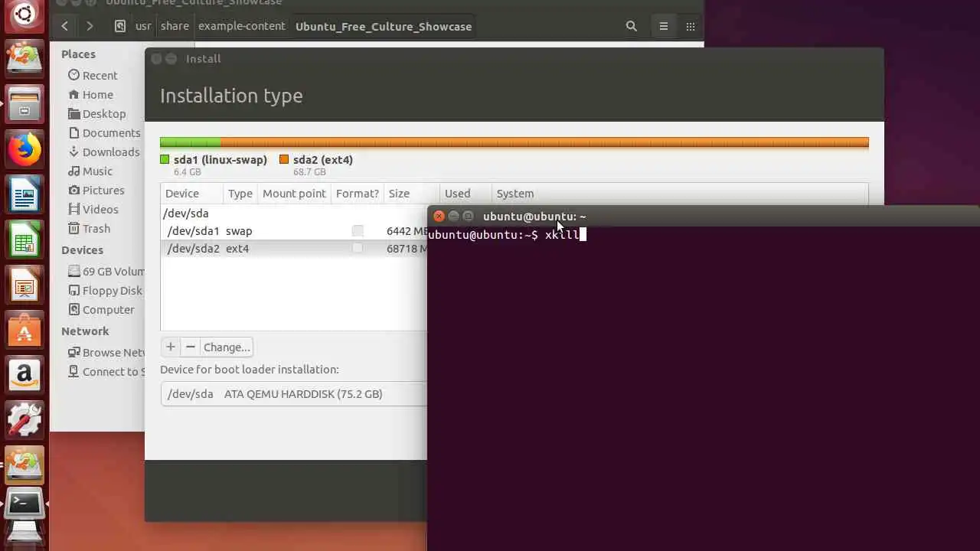
Task: Open the Files manager dock icon
Action: click(x=24, y=104)
